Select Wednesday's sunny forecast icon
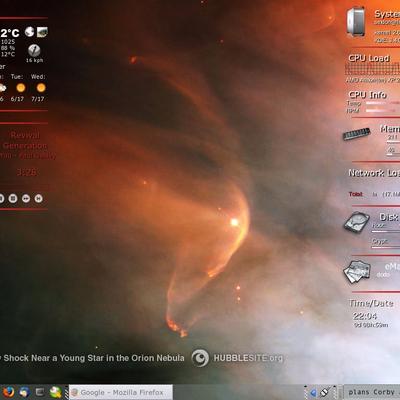Screen dimensions: 400x400 (41, 88)
